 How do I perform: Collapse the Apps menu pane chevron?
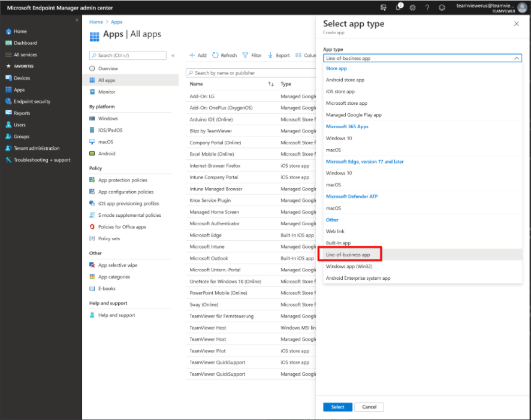tap(173, 55)
